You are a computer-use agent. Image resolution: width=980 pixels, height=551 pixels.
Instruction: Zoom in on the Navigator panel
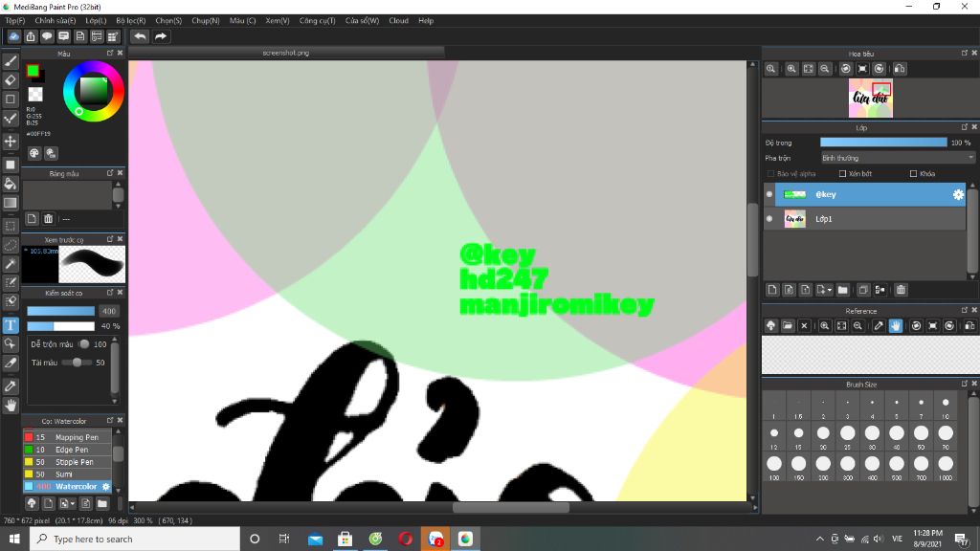point(791,69)
